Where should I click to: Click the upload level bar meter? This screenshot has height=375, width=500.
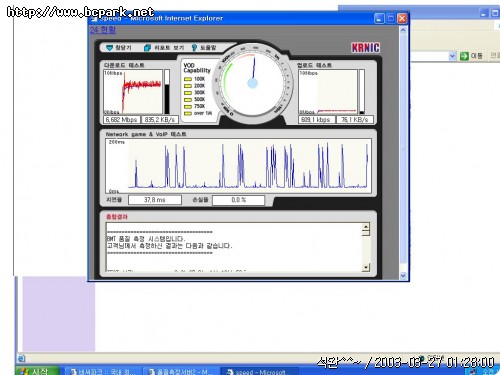[362, 92]
